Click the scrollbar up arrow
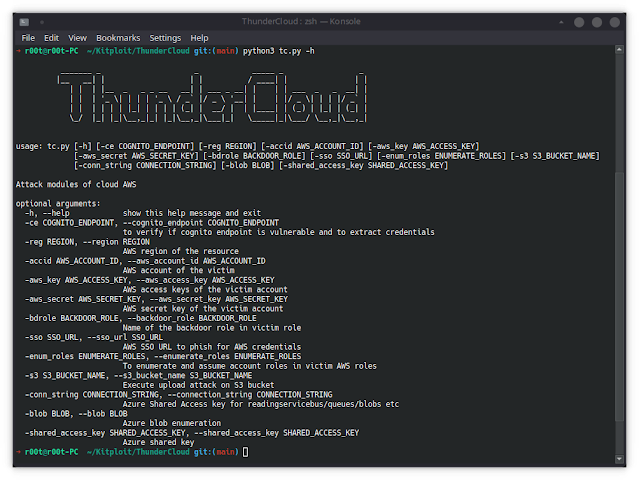 coord(619,49)
